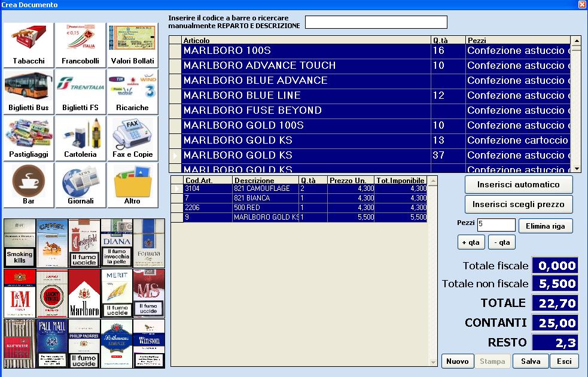Choose the Pall Mall cigarette pack
The width and height of the screenshot is (588, 377).
pos(52,343)
